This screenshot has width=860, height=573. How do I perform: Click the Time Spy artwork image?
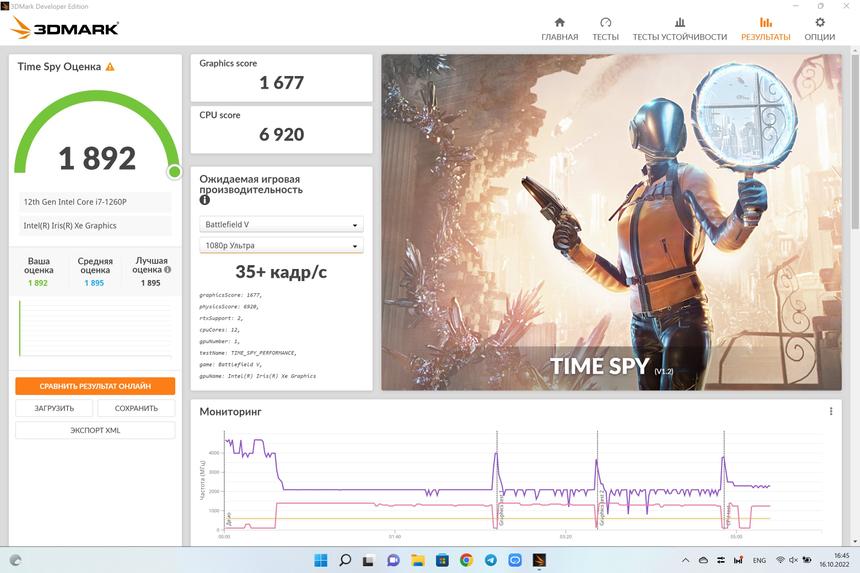612,222
